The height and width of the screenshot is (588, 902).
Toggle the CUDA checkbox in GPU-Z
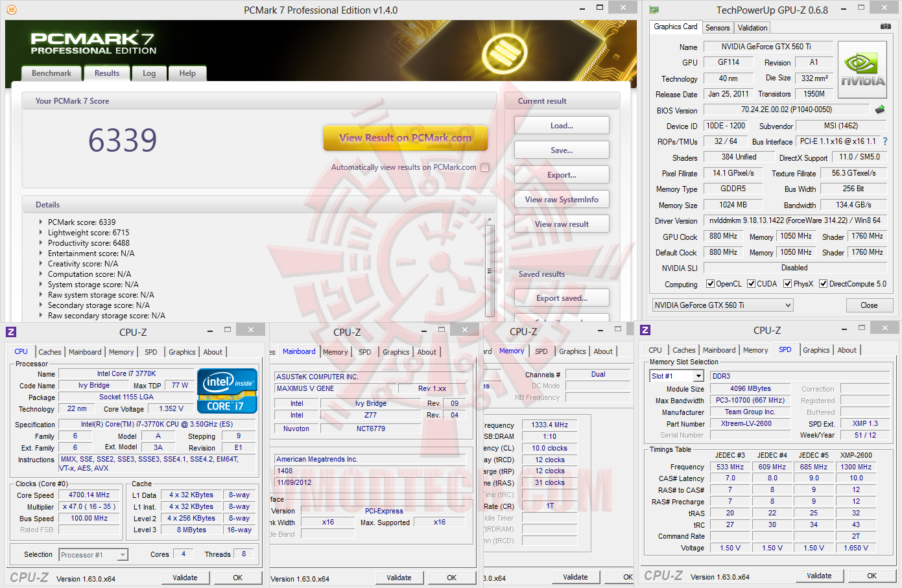tap(751, 284)
